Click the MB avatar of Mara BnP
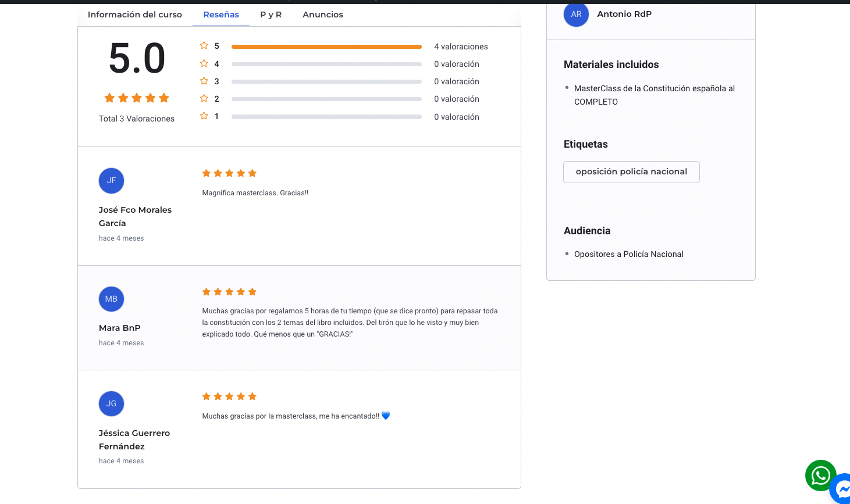The height and width of the screenshot is (504, 850). click(111, 299)
